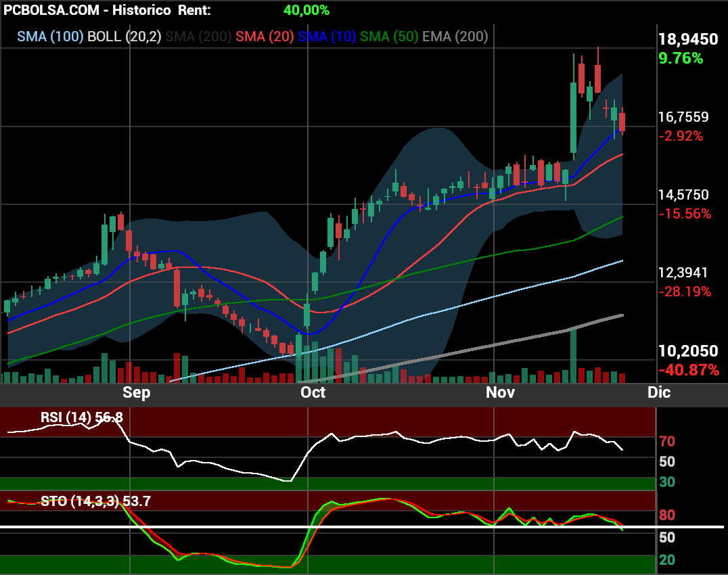Click the RSI (14) 56.8 label

pos(81,417)
